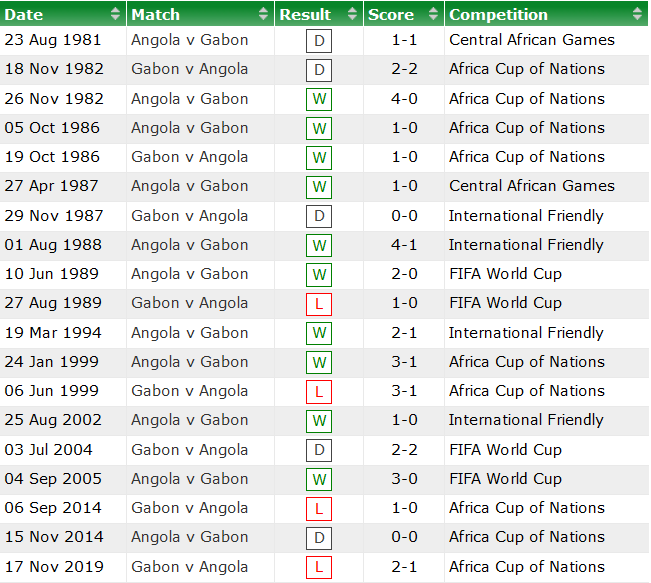Select the Match column header

tap(155, 14)
